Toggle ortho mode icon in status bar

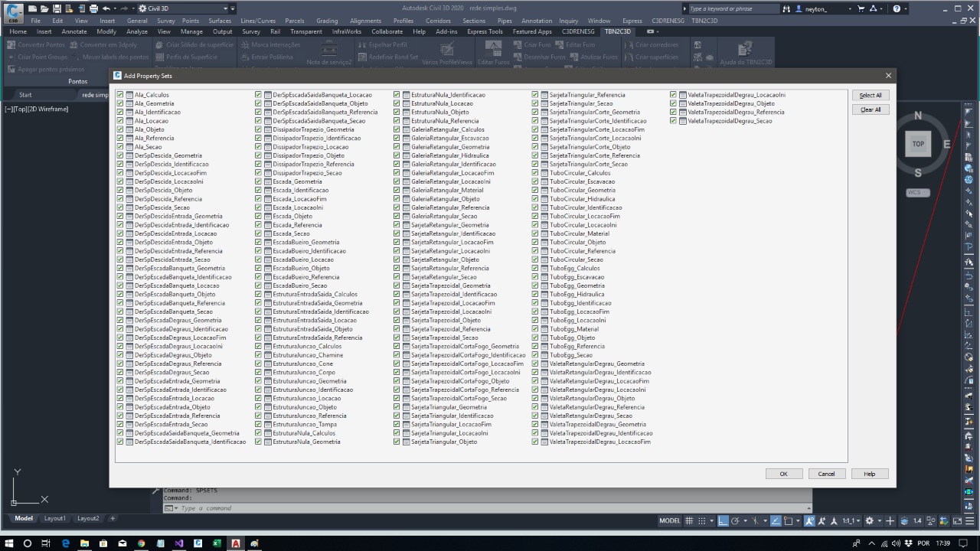click(723, 520)
